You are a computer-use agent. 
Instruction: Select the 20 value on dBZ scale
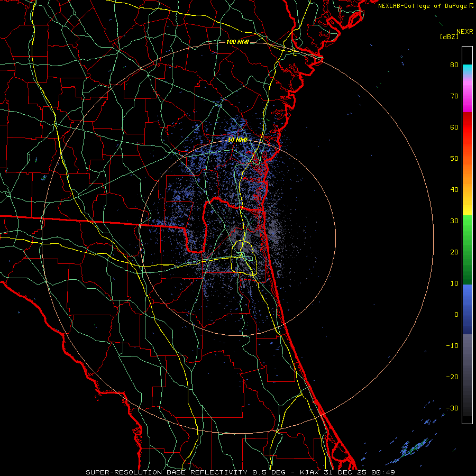pyautogui.click(x=454, y=252)
